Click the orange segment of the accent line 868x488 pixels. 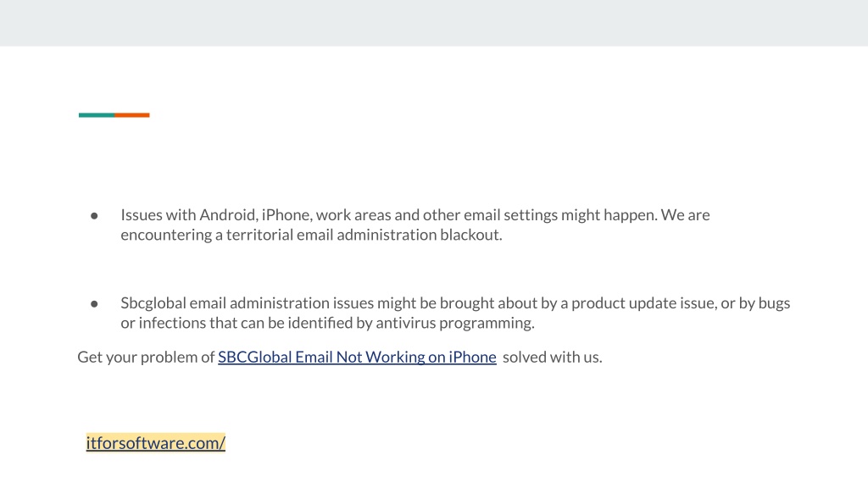(x=131, y=115)
